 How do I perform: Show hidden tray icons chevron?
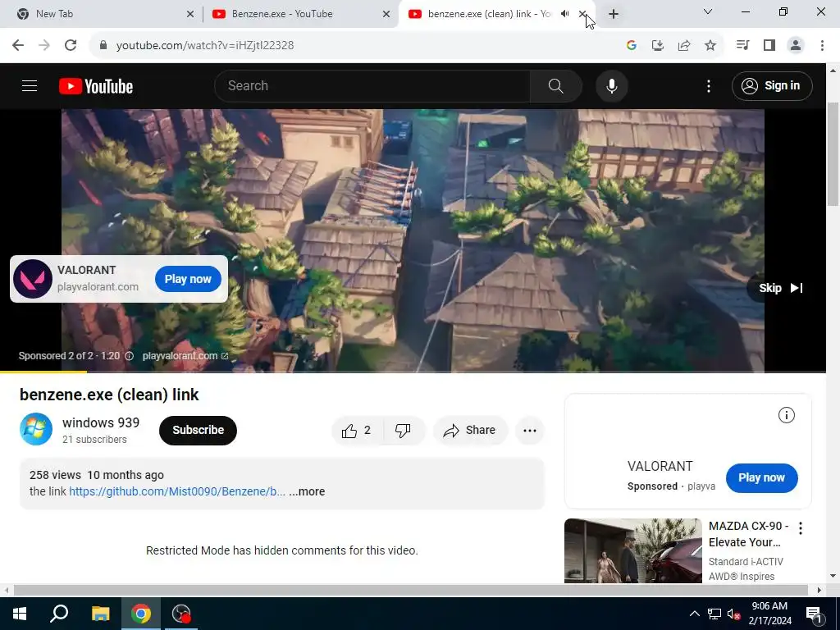pyautogui.click(x=694, y=614)
